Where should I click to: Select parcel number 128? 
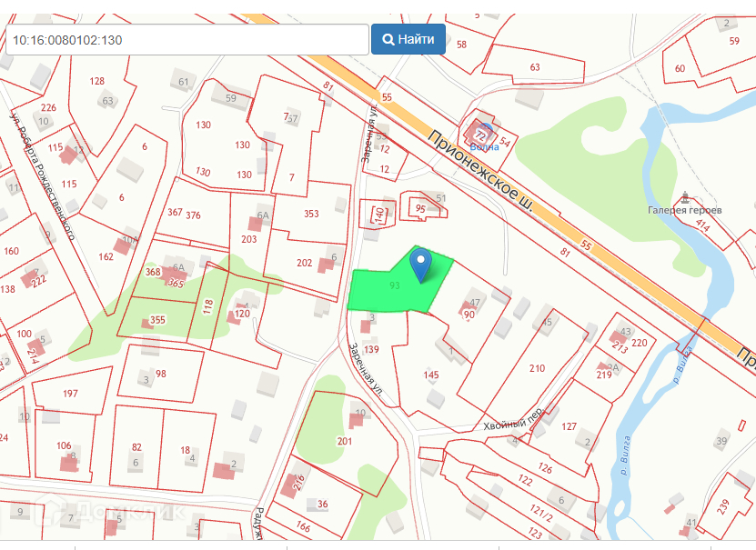coord(97,81)
